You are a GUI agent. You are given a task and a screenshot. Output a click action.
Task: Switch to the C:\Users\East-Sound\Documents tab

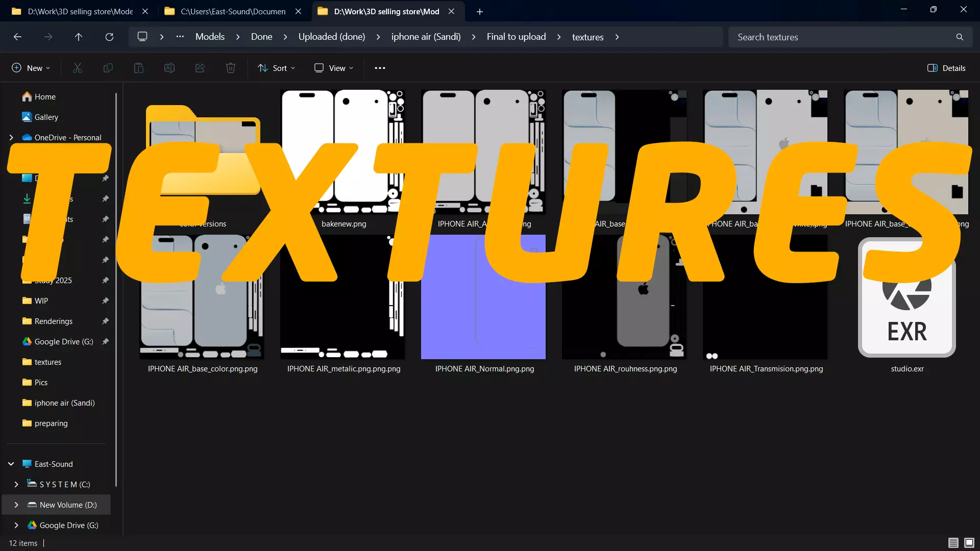[233, 11]
